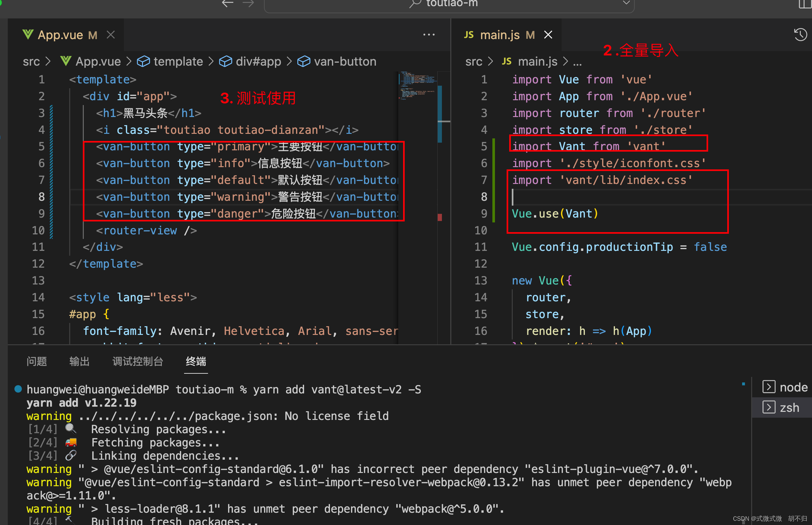This screenshot has height=525, width=812.
Task: Open the timeline history icon
Action: click(800, 35)
